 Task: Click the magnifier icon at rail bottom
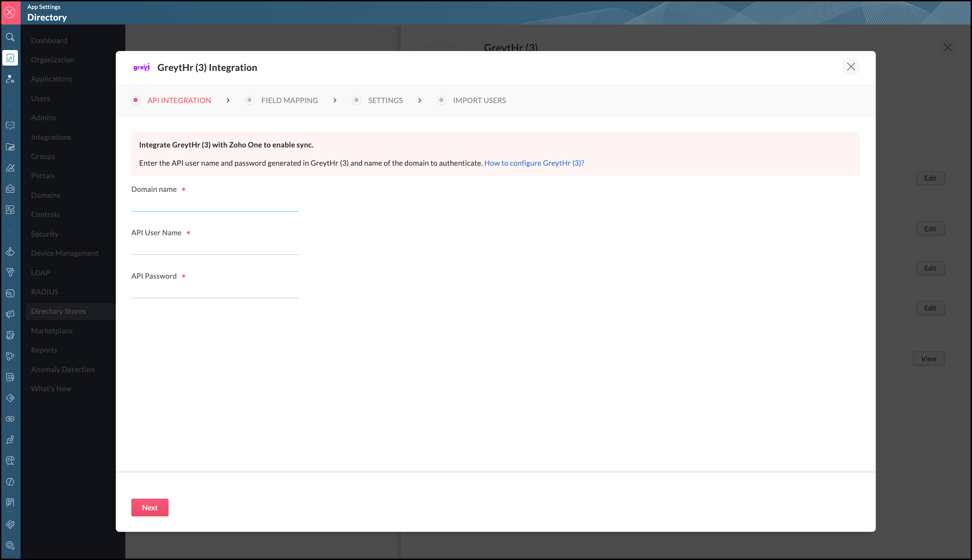[10, 545]
